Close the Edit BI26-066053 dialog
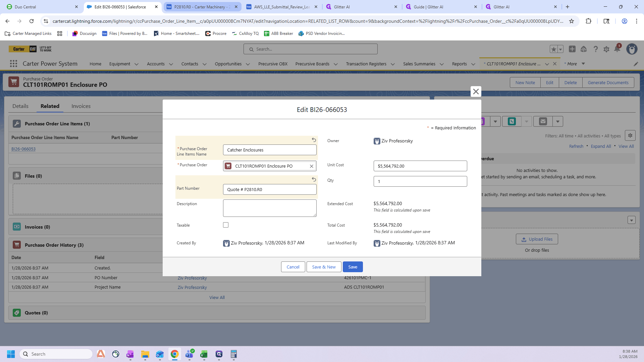 (x=476, y=92)
